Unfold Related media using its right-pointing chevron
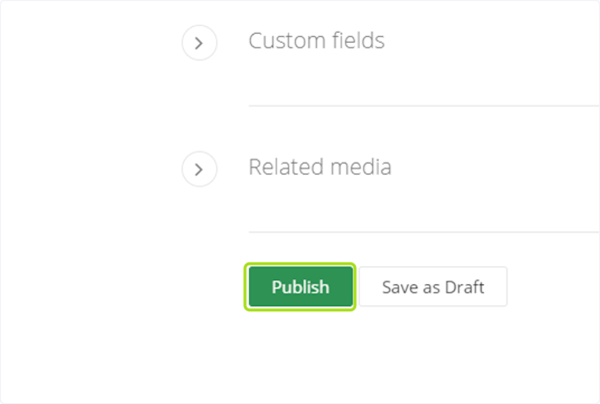This screenshot has width=600, height=404. 199,169
